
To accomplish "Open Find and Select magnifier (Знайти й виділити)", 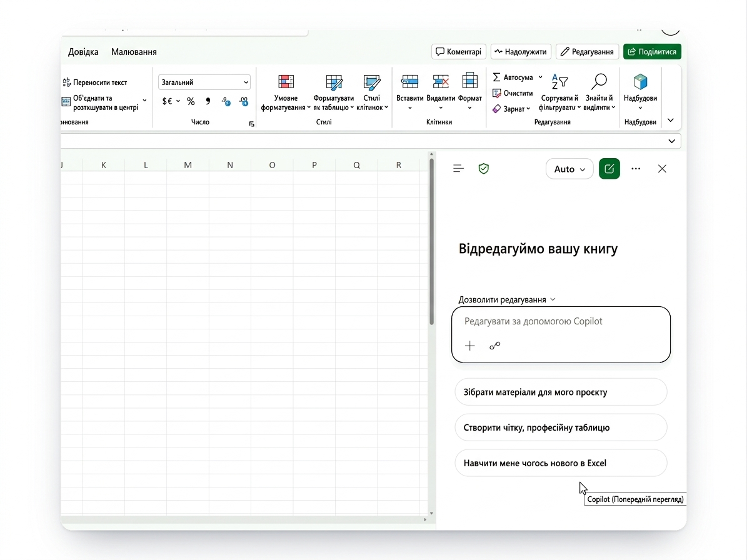I will [x=599, y=81].
